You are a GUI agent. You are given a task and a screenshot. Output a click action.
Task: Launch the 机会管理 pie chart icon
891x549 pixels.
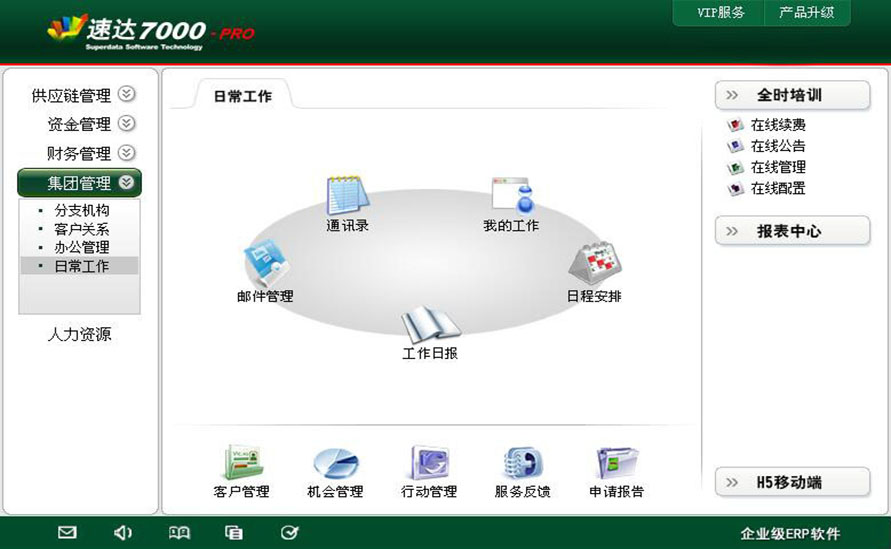pyautogui.click(x=336, y=463)
